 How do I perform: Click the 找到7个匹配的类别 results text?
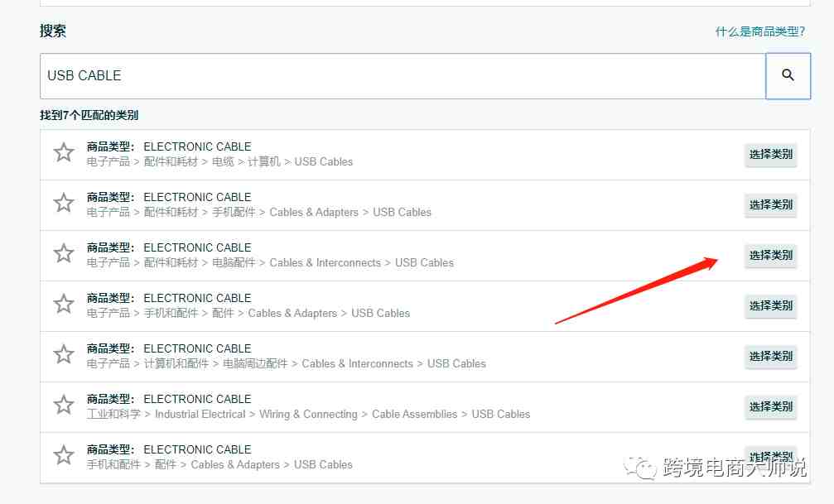coord(89,115)
